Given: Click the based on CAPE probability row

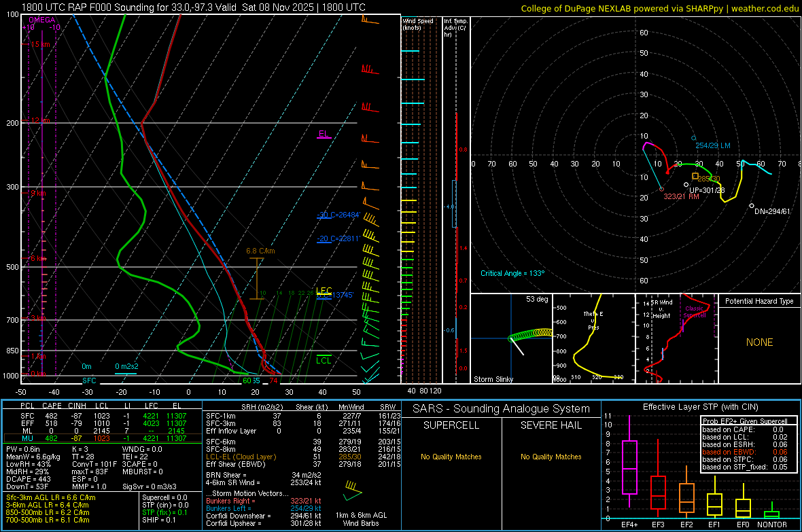Looking at the screenshot, I should coord(743,429).
